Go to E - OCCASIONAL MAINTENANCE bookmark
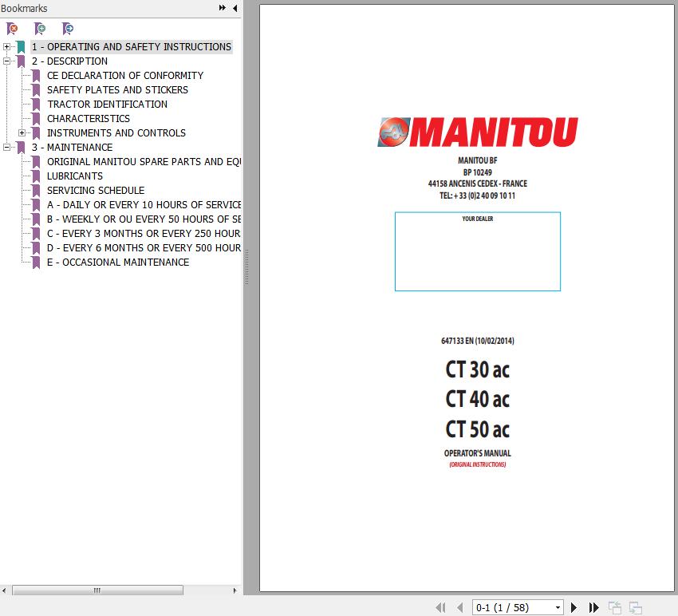The height and width of the screenshot is (616, 678). [x=118, y=263]
